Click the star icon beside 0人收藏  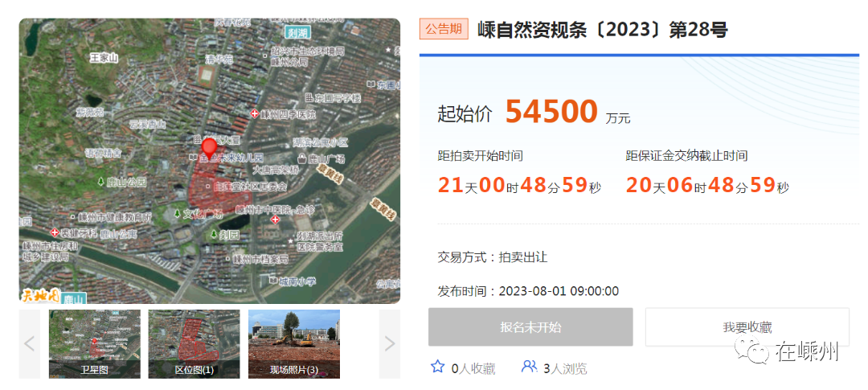point(438,367)
